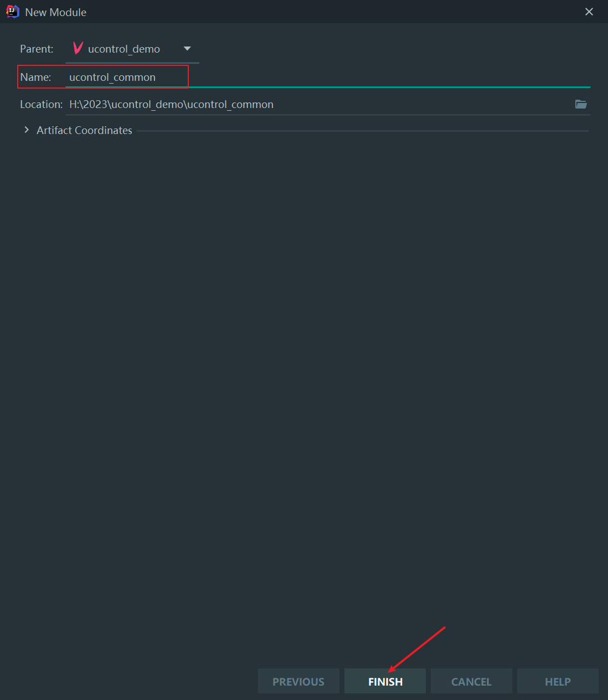Close the New Module dialog with X
The width and height of the screenshot is (608, 700).
click(589, 12)
